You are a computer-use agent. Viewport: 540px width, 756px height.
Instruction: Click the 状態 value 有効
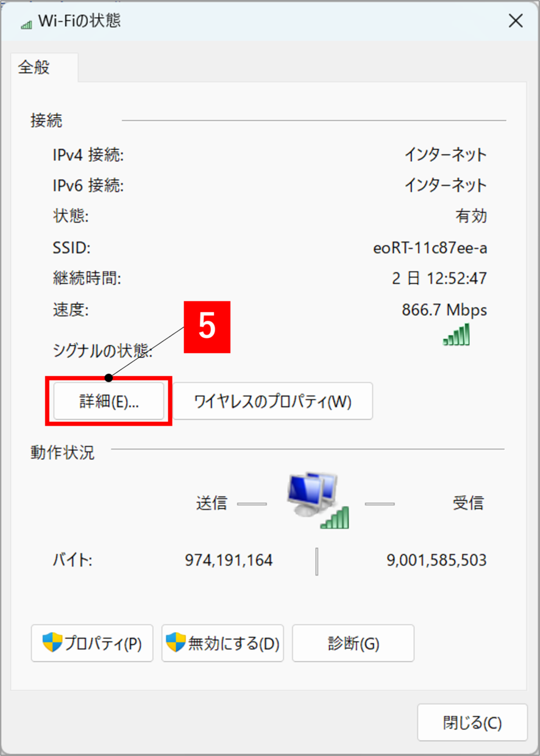(471, 216)
